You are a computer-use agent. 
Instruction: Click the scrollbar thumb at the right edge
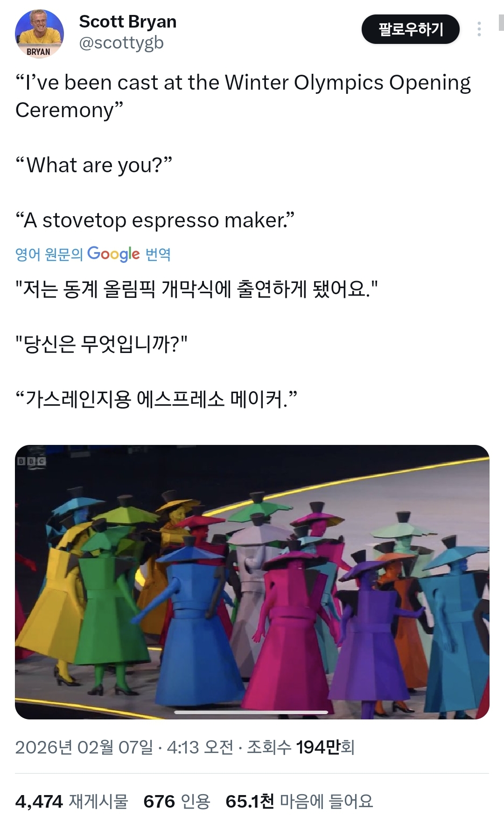pyautogui.click(x=501, y=22)
